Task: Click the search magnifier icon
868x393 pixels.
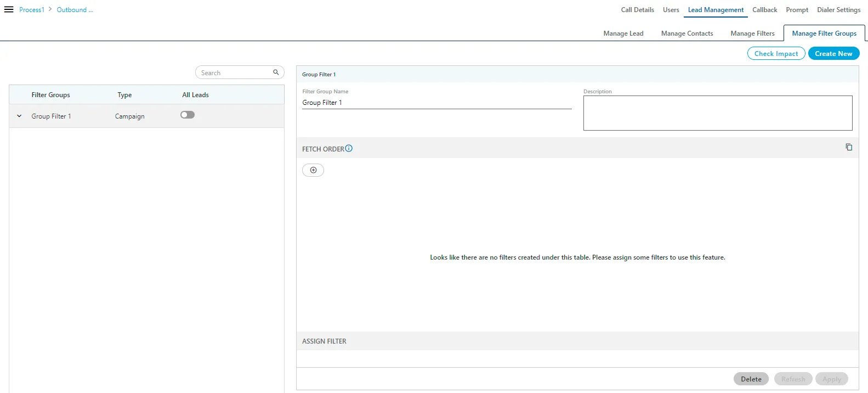Action: pos(276,72)
